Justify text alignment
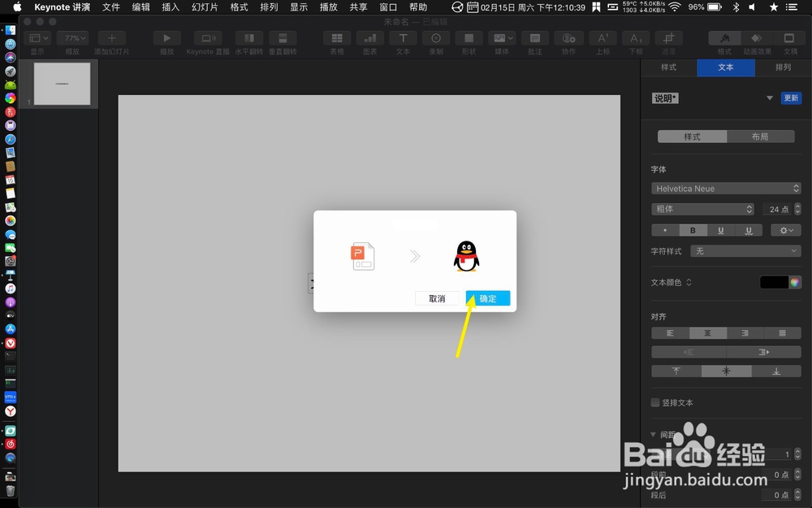Image resolution: width=812 pixels, height=508 pixels. click(783, 332)
